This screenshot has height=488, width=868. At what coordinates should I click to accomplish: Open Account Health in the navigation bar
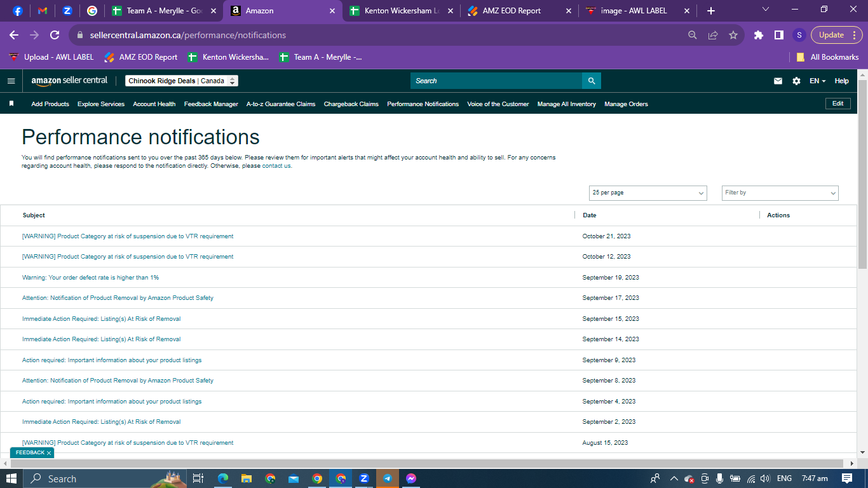pos(154,104)
